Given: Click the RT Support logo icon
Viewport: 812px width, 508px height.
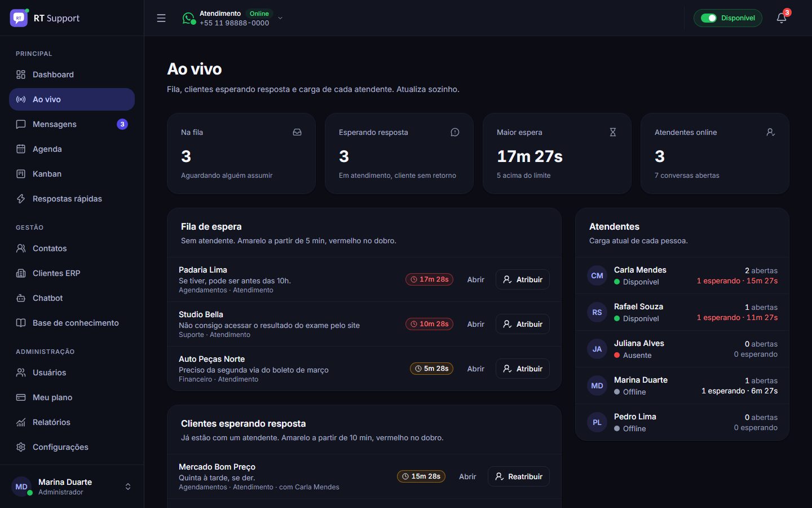Looking at the screenshot, I should (x=19, y=18).
